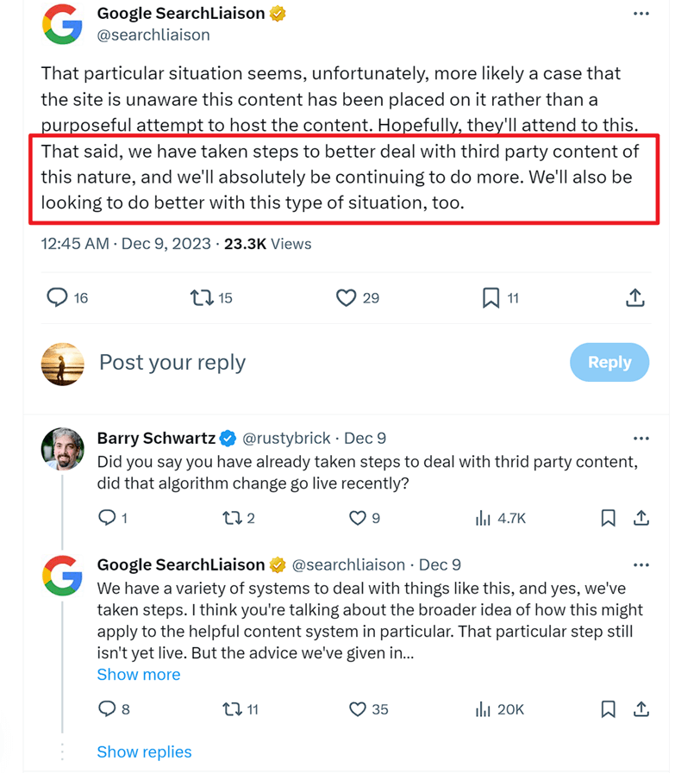Screen dimensions: 700x773
Task: Like SearchLiaison's reply with 35 likes
Action: pyautogui.click(x=357, y=709)
